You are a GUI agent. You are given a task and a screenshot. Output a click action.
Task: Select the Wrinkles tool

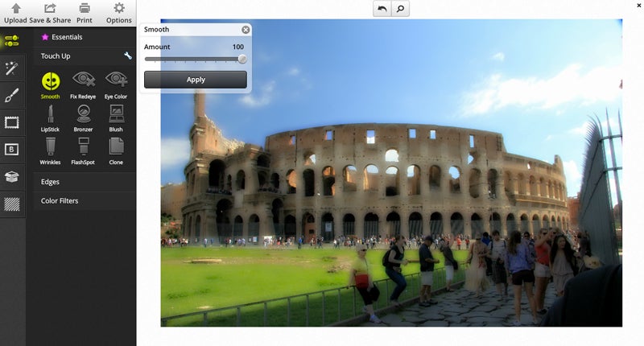(x=50, y=151)
